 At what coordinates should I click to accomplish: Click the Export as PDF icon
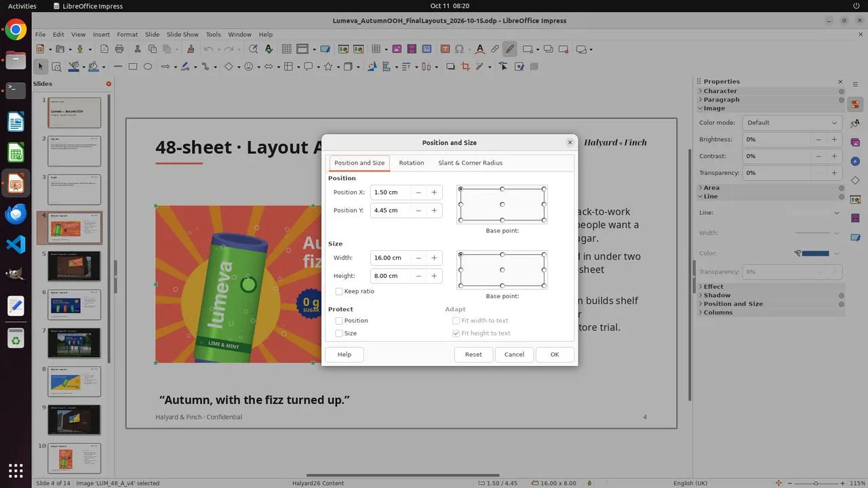[x=104, y=49]
